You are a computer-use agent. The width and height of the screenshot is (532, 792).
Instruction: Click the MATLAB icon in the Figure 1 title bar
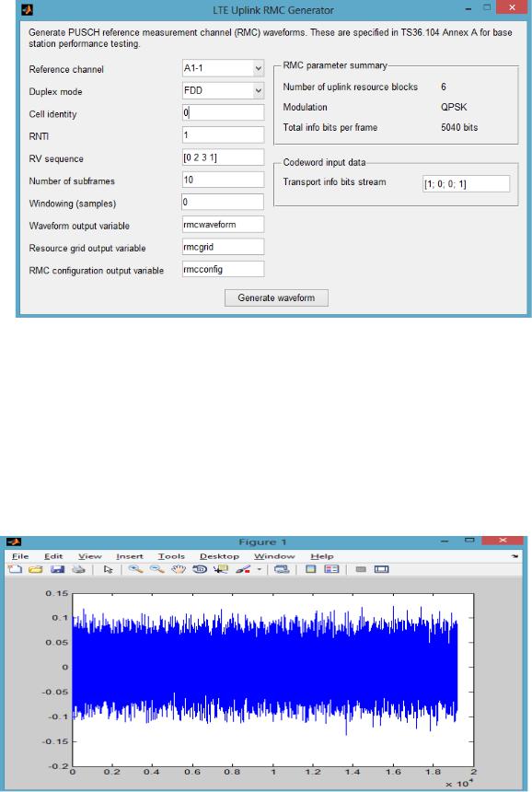[14, 542]
